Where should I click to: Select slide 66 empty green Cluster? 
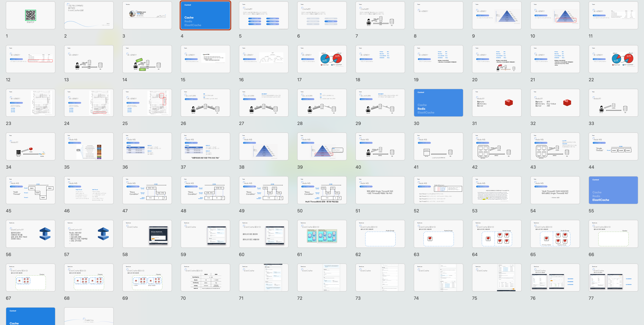(x=613, y=234)
